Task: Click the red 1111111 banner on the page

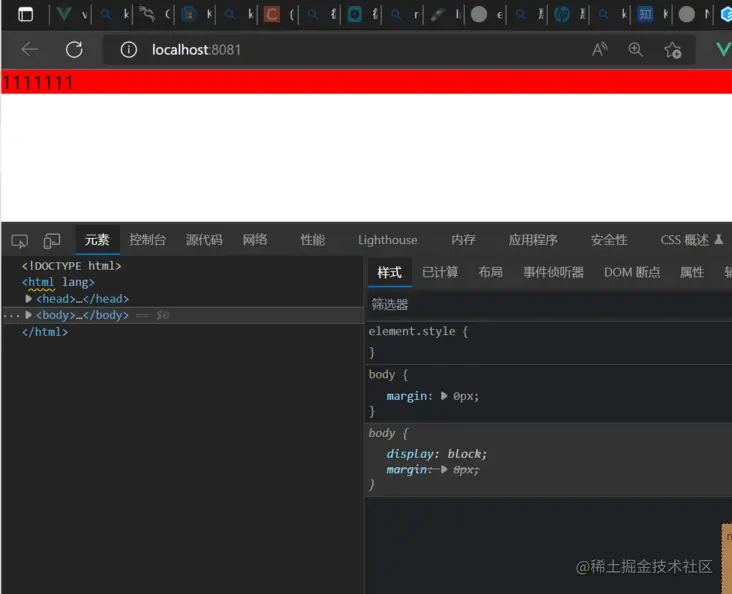Action: coord(366,82)
